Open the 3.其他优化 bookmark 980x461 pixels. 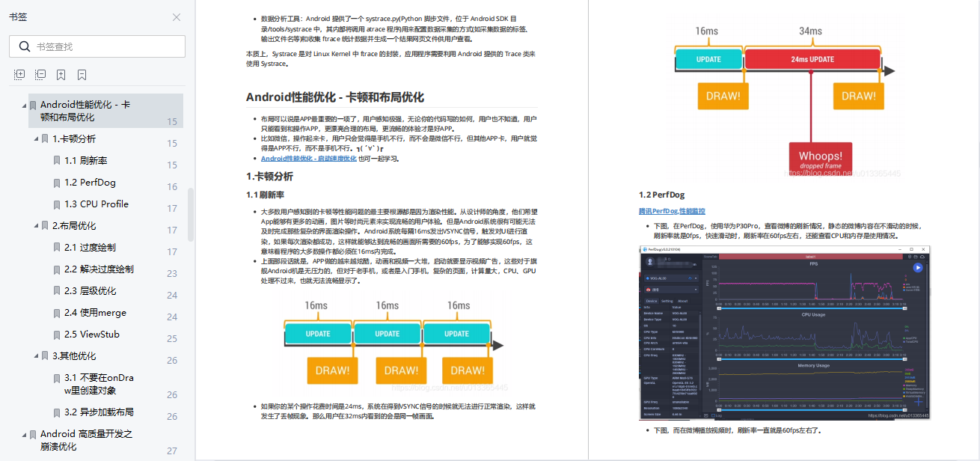tap(74, 355)
